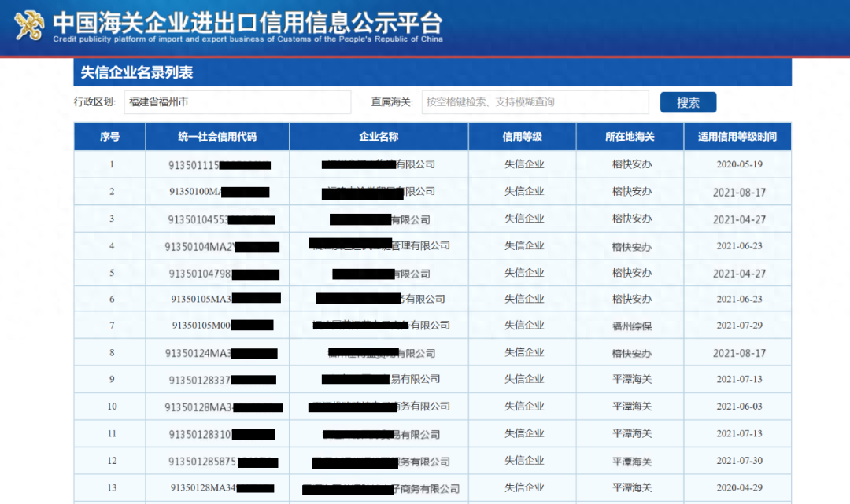Click credit code starting 913501285875
This screenshot has width=850, height=504.
[x=224, y=462]
